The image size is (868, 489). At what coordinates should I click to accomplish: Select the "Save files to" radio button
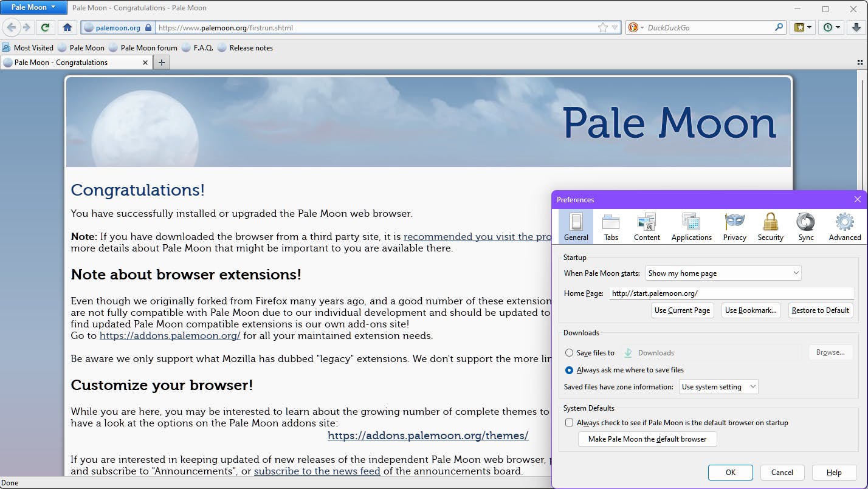coord(569,353)
